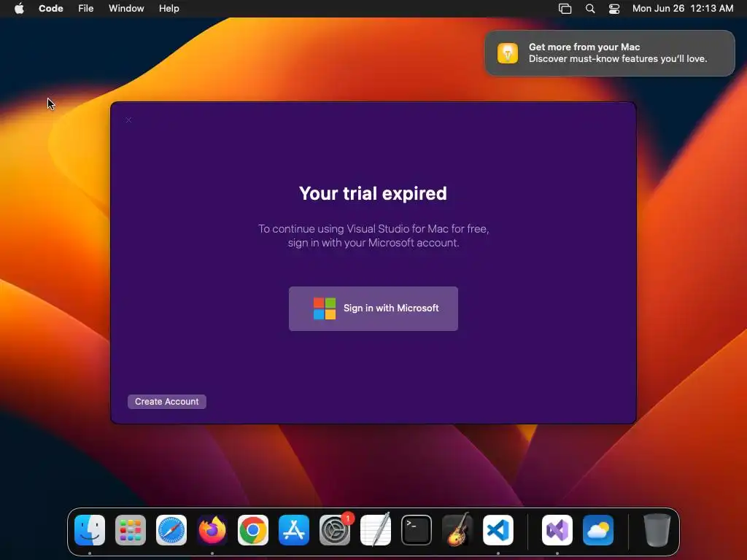The height and width of the screenshot is (560, 747).
Task: Open the Weather app from the Dock
Action: pyautogui.click(x=598, y=530)
